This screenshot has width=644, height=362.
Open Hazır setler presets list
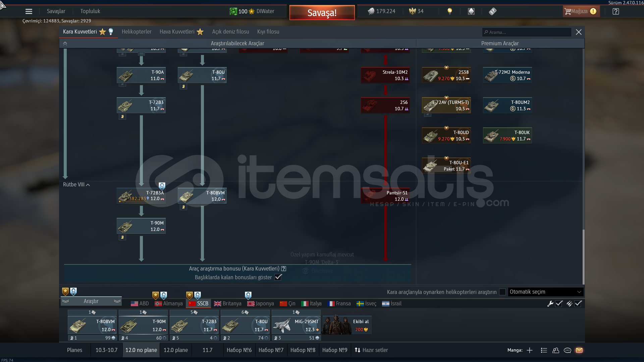pos(371,350)
